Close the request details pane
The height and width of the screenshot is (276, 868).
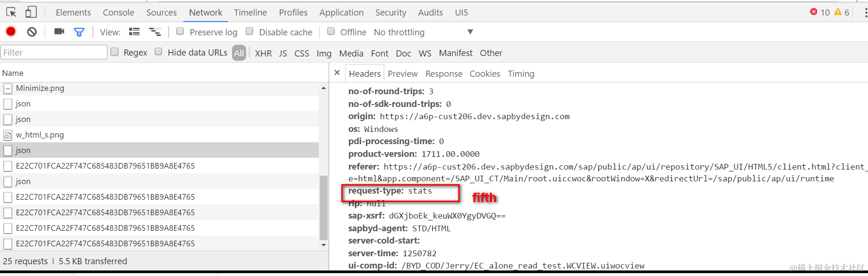(x=337, y=73)
